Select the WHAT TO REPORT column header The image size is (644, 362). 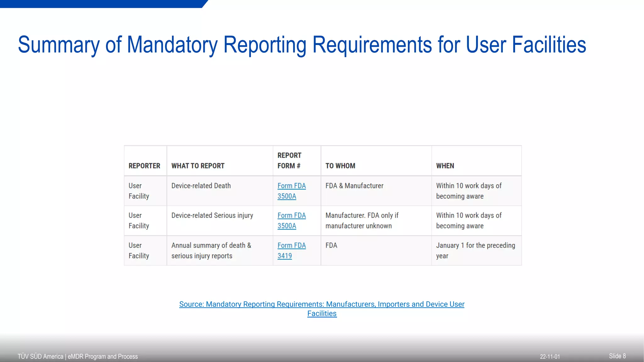[198, 166]
